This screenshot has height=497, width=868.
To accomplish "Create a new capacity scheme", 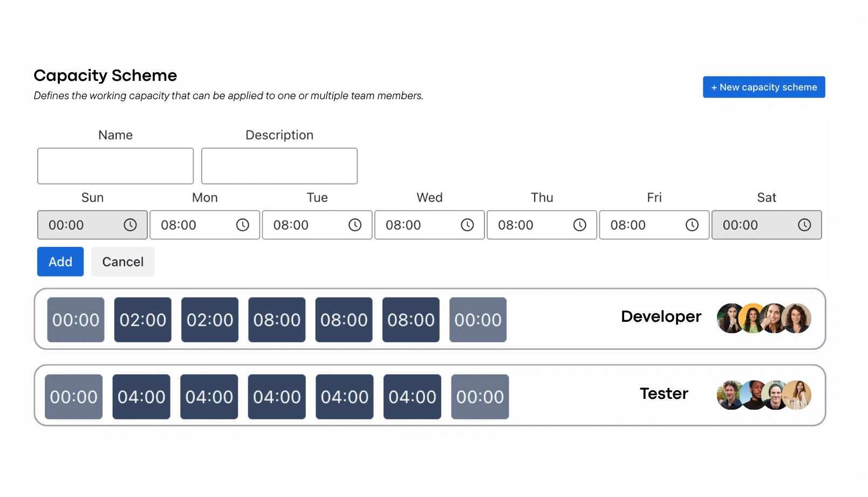I will [764, 87].
